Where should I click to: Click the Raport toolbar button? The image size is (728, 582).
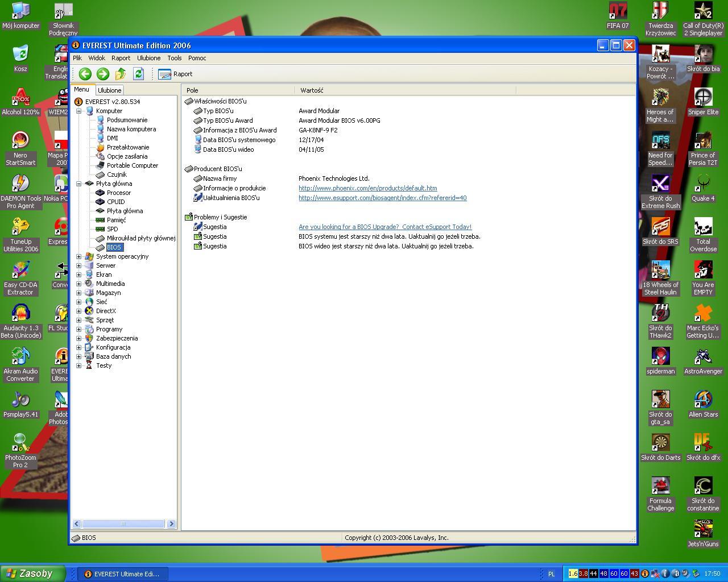(175, 74)
